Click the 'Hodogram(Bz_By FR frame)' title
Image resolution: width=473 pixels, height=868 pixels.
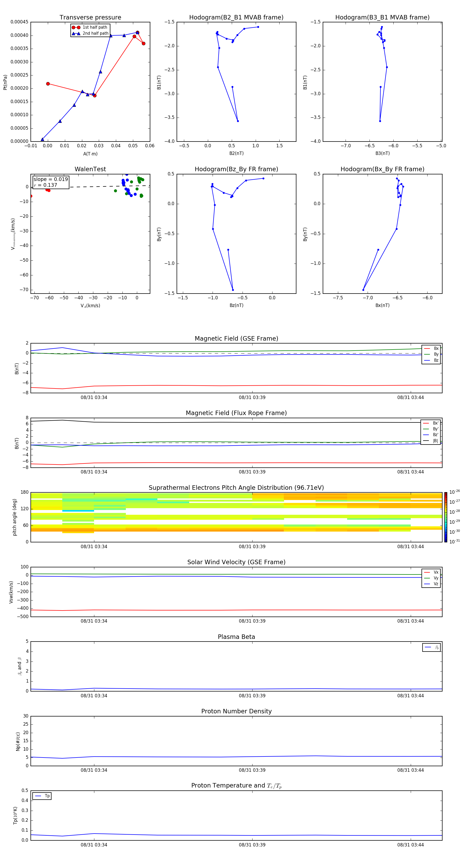236,169
